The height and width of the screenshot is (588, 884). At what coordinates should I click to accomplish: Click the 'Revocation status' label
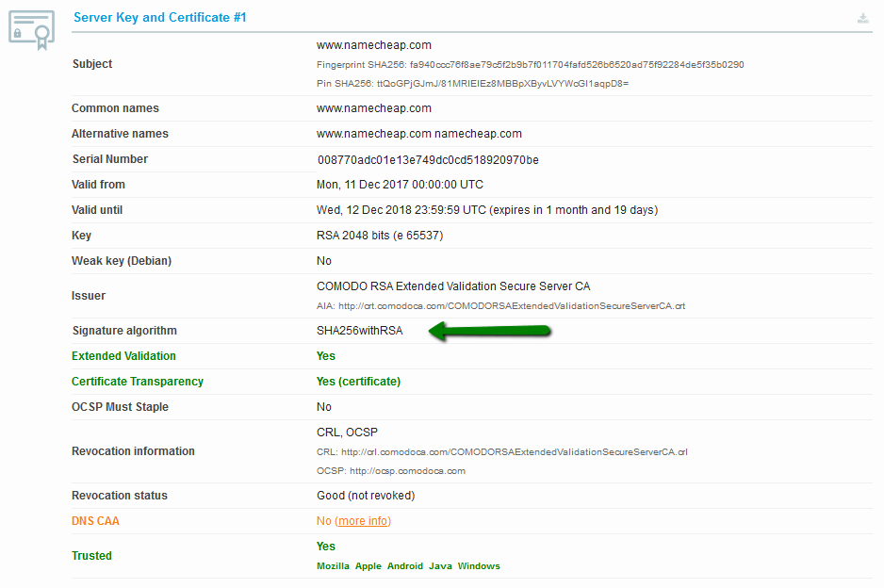(120, 496)
